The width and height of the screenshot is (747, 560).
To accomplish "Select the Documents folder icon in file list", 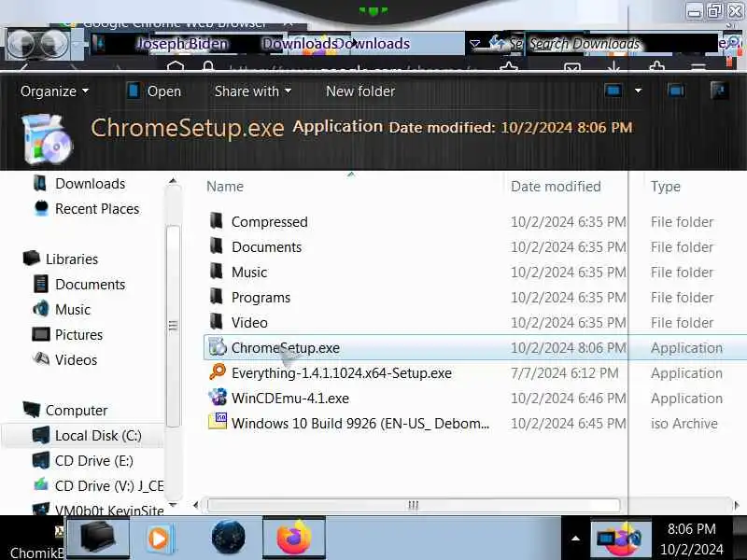I will pyautogui.click(x=217, y=245).
